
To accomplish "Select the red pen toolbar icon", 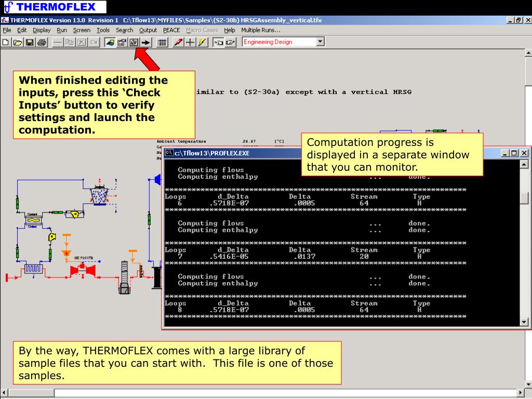I will coord(178,43).
